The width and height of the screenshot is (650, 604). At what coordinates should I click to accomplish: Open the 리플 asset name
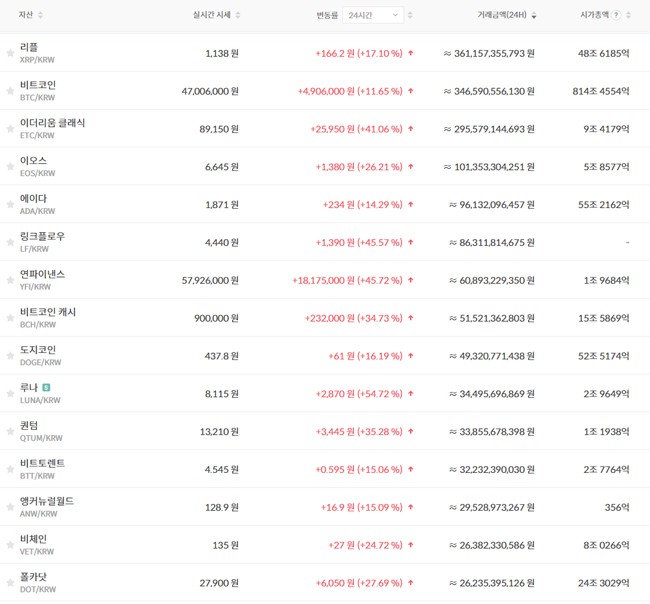pyautogui.click(x=29, y=47)
